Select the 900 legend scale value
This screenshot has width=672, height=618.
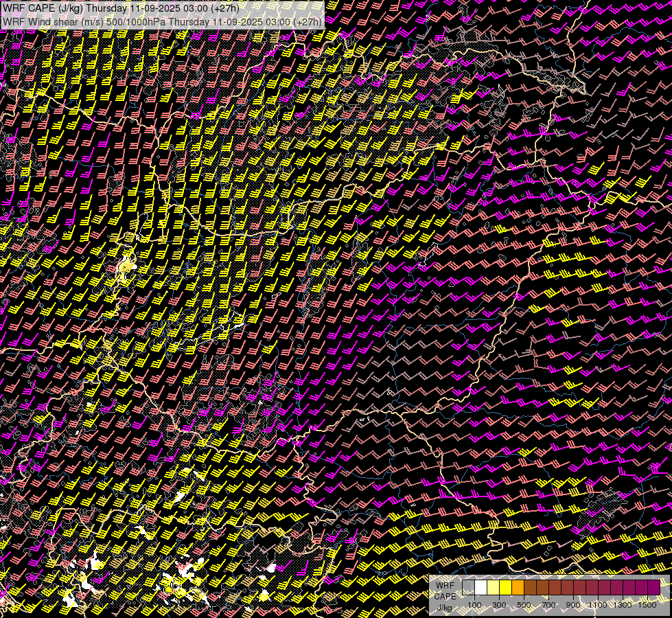point(573,605)
